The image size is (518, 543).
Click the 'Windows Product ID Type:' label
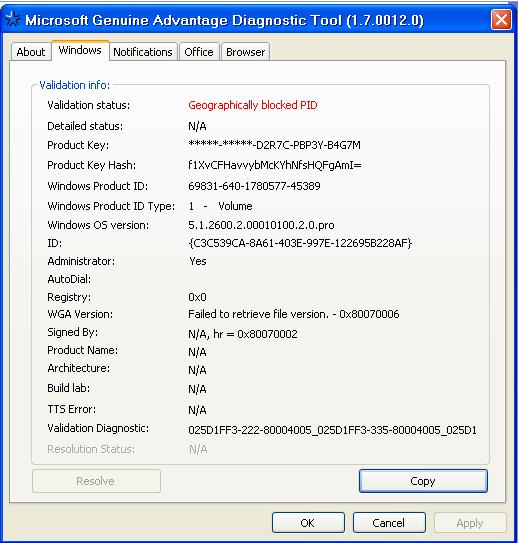(x=111, y=206)
